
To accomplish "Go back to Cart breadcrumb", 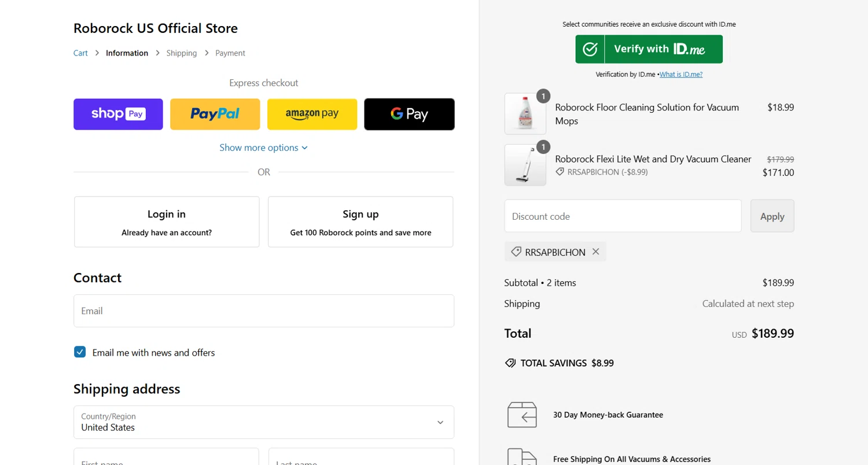I will tap(80, 53).
